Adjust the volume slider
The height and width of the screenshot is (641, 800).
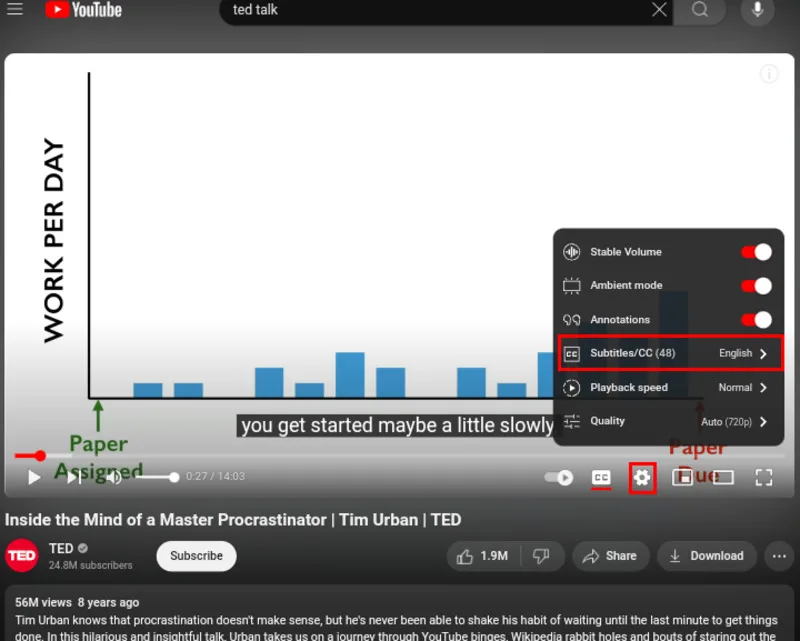(x=156, y=477)
